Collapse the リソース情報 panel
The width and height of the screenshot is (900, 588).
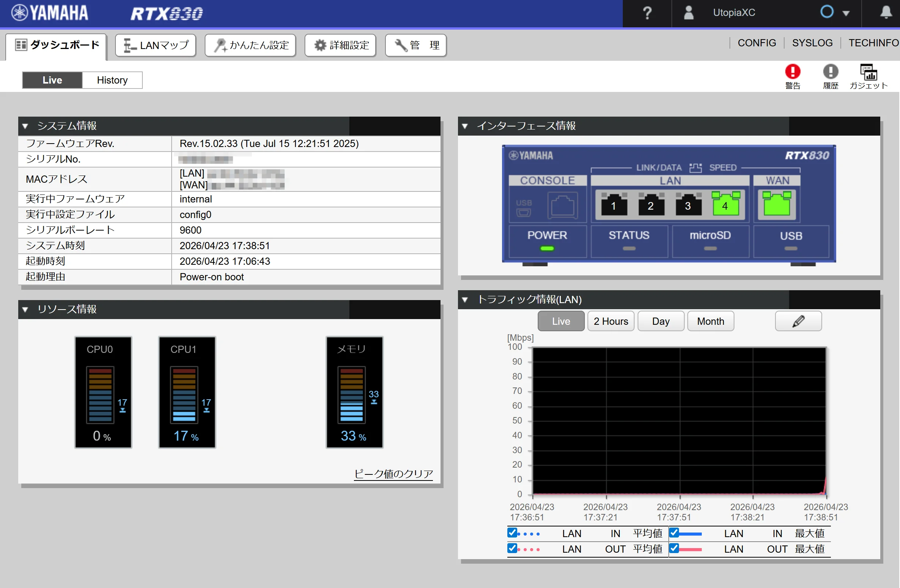[x=25, y=310]
